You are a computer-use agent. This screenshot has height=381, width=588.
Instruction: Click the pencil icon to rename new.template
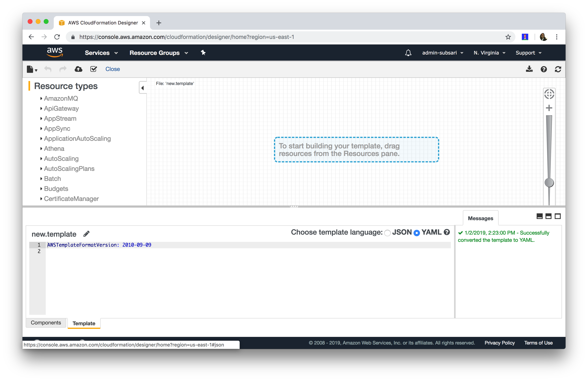pos(86,234)
